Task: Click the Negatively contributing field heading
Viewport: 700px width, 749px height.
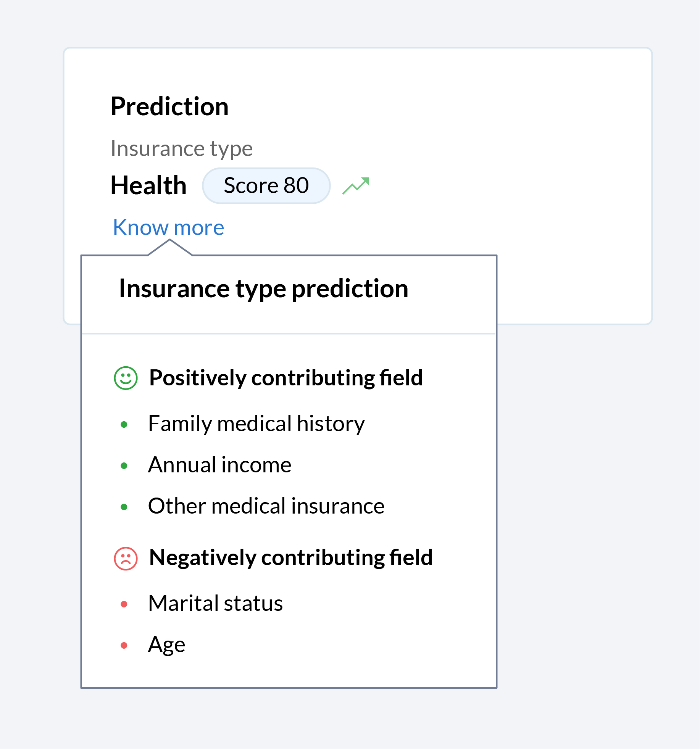Action: coord(291,558)
